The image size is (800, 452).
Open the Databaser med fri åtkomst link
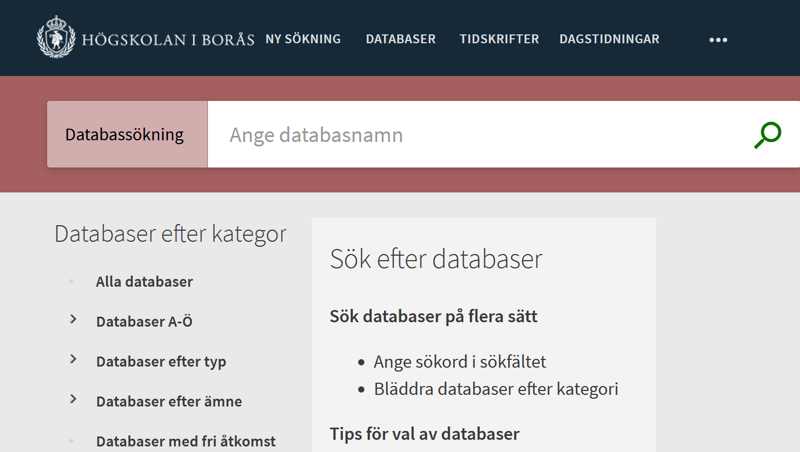click(185, 441)
